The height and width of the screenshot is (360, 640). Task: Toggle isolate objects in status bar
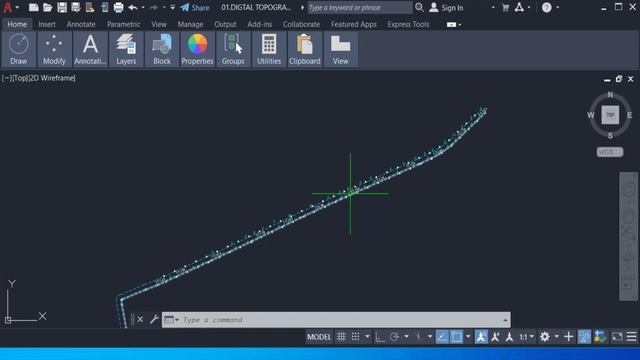point(584,337)
